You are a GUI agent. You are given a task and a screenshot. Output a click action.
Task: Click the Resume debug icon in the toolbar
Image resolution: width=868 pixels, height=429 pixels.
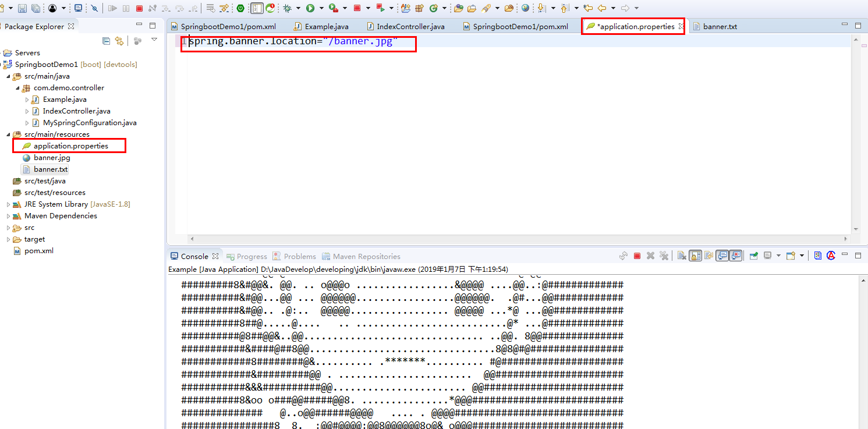112,8
